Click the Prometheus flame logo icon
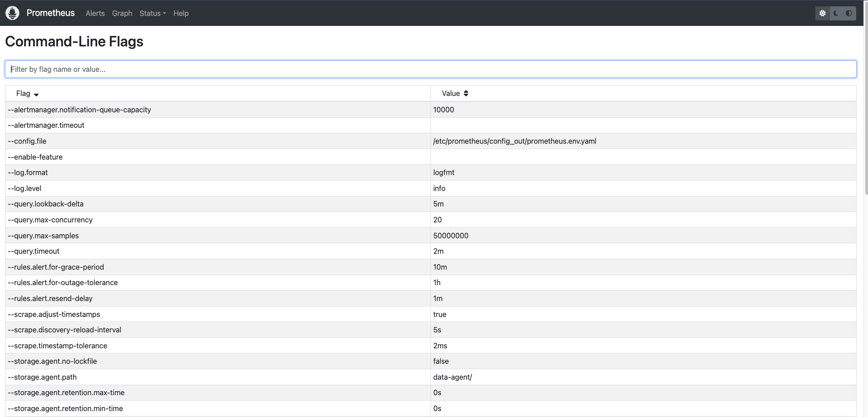The image size is (868, 417). coord(12,13)
